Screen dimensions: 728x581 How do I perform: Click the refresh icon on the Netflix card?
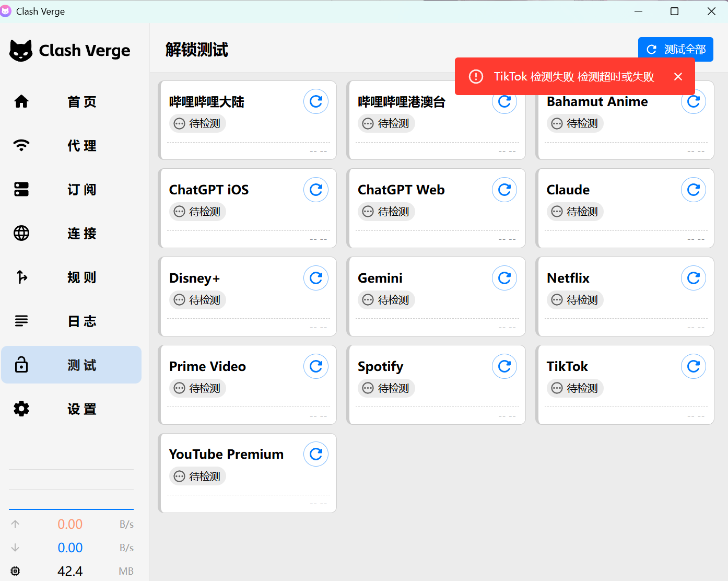click(x=693, y=278)
